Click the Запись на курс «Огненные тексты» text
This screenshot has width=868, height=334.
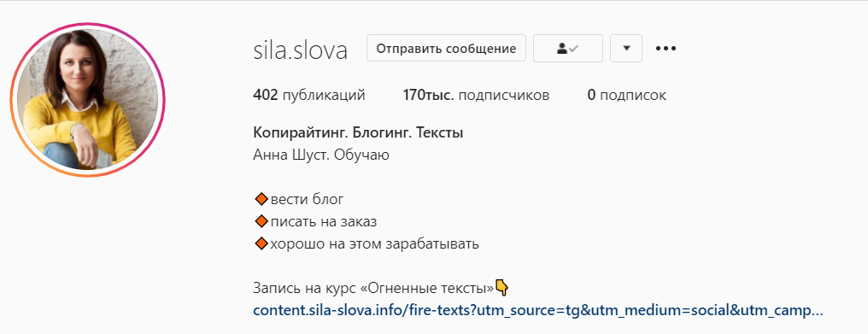point(373,288)
